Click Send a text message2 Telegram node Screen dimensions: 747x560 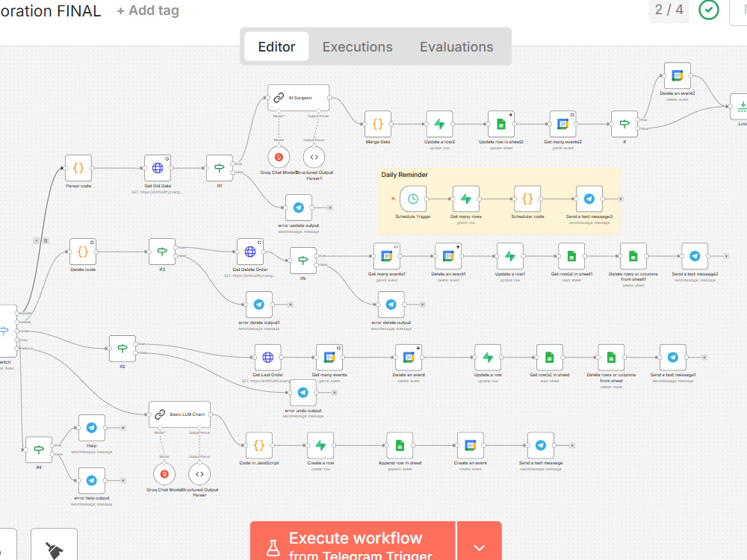(695, 256)
